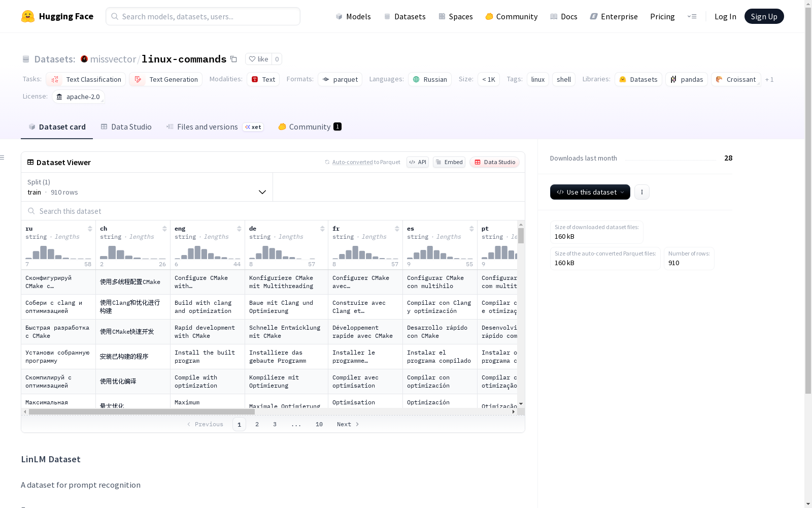Toggle the left sidebar table-of-contents icon
812x508 pixels.
(x=2, y=157)
